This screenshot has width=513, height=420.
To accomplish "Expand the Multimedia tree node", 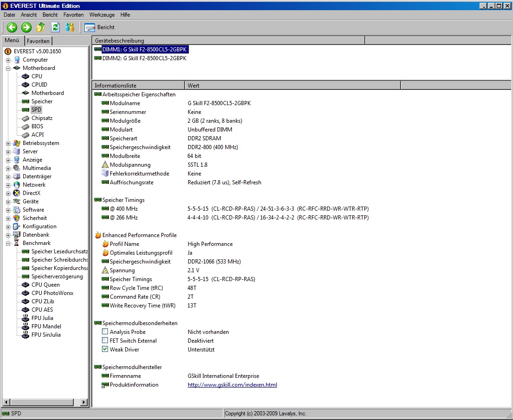I will coord(8,169).
